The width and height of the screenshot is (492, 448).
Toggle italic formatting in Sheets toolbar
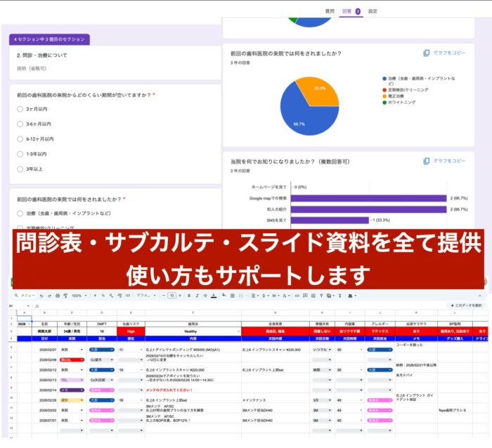pyautogui.click(x=197, y=296)
